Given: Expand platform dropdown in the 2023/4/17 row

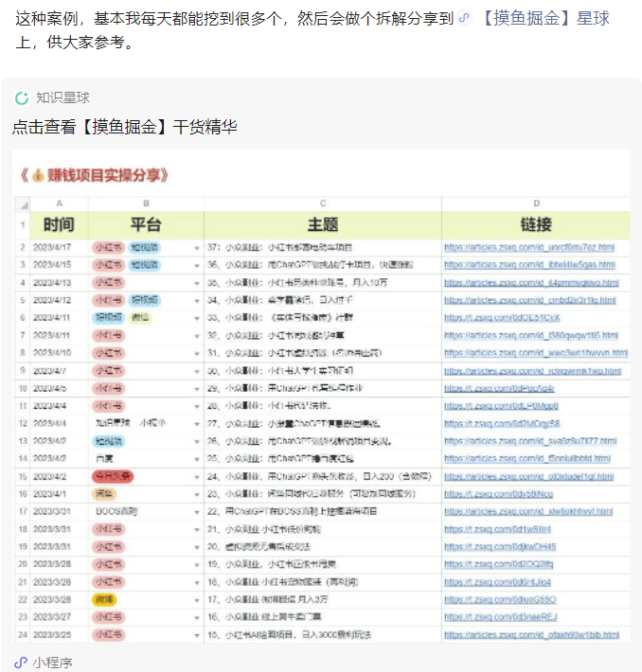Looking at the screenshot, I should click(x=197, y=248).
